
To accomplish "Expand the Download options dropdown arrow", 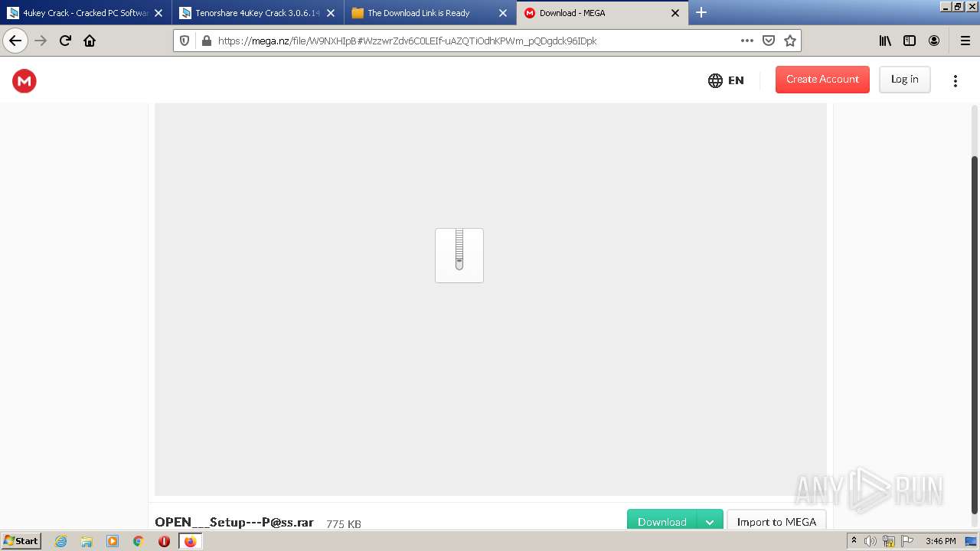I will pyautogui.click(x=710, y=521).
